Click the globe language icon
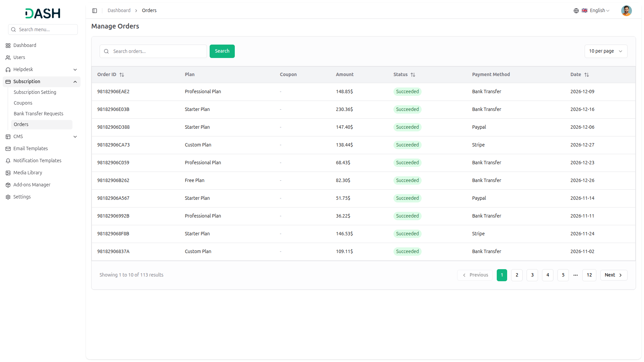 (x=576, y=11)
